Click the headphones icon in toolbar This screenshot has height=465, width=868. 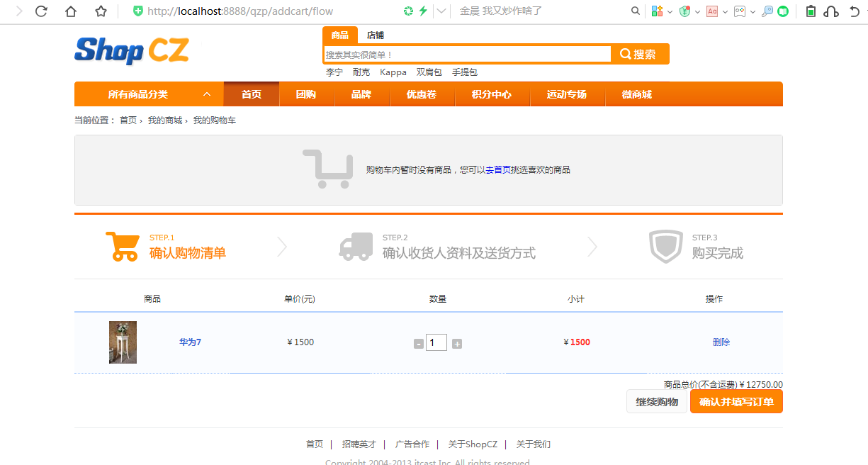[x=832, y=11]
